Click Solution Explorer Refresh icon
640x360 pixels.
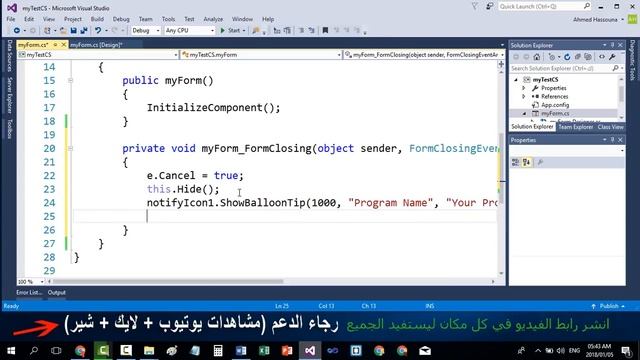(567, 57)
